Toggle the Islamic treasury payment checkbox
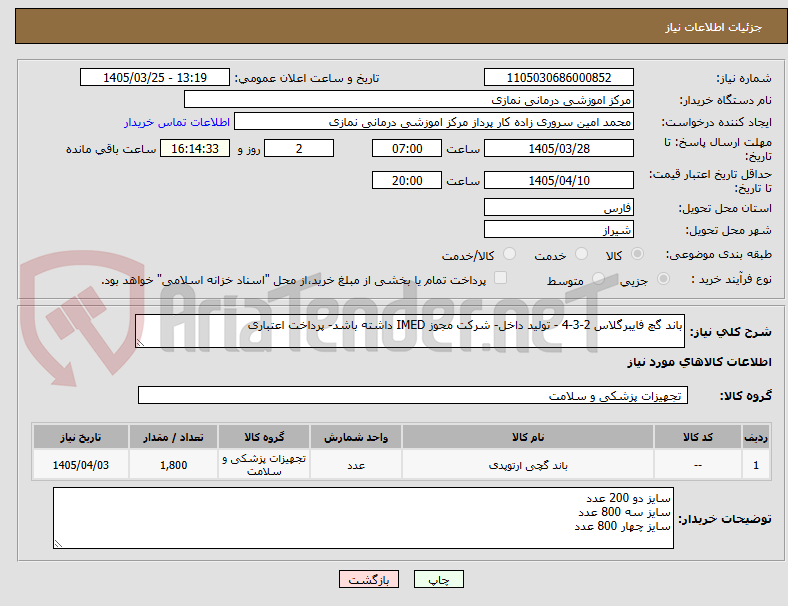788x606 pixels. coord(501,278)
